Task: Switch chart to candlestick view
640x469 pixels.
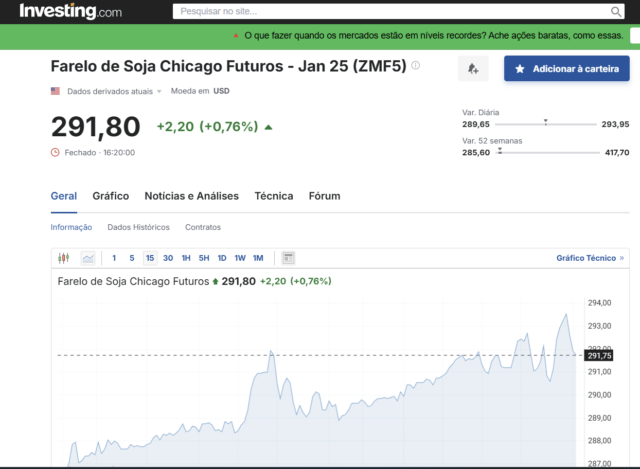Action: (x=64, y=258)
